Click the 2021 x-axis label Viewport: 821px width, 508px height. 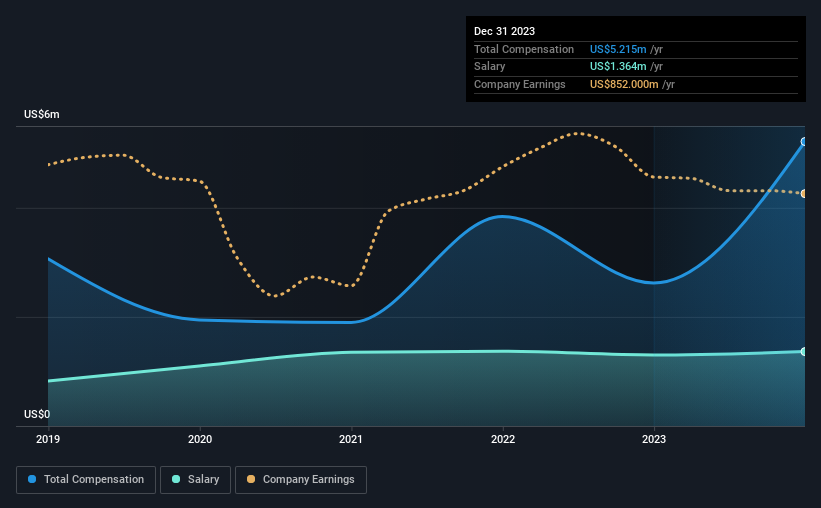coord(351,439)
